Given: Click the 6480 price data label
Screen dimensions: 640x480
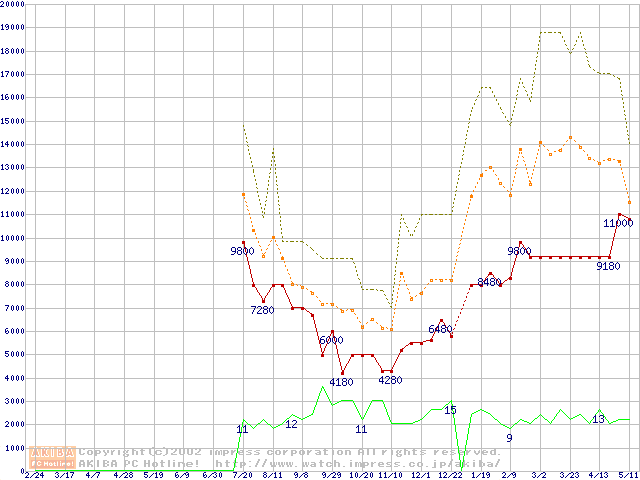Looking at the screenshot, I should tap(440, 329).
